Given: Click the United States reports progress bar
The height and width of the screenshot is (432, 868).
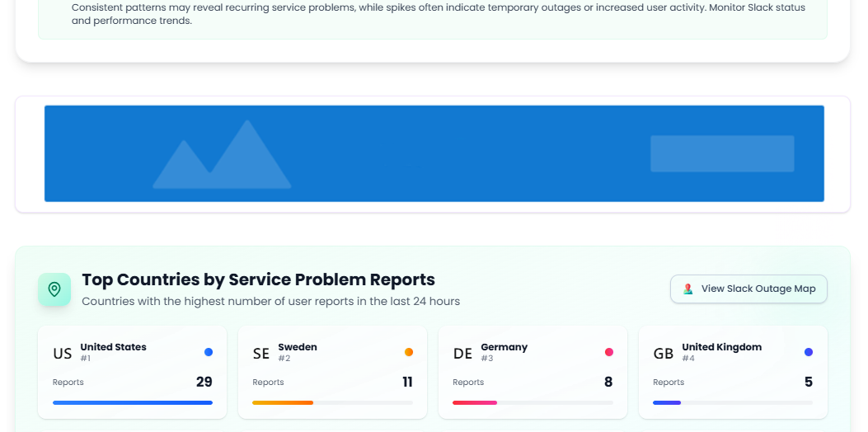Looking at the screenshot, I should [133, 402].
